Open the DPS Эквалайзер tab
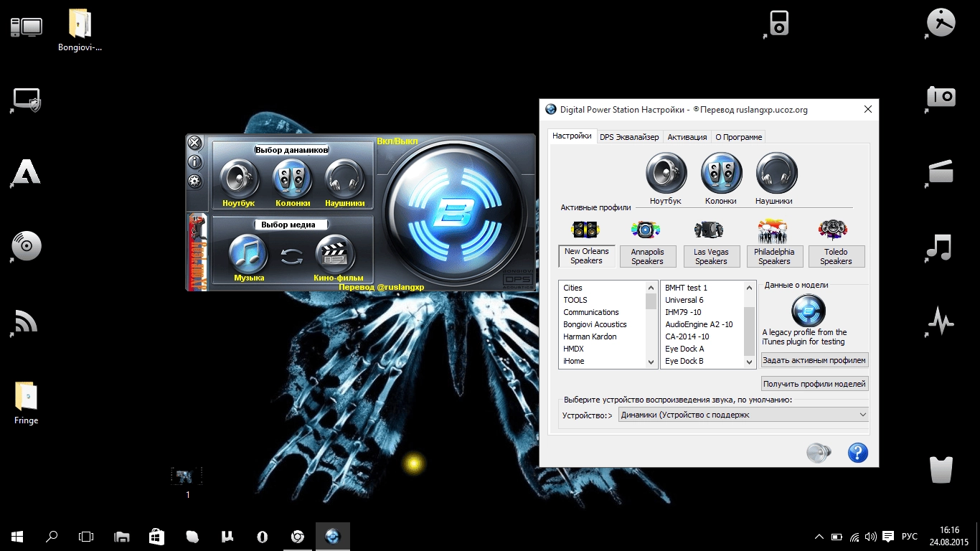This screenshot has width=980, height=551. pyautogui.click(x=629, y=137)
